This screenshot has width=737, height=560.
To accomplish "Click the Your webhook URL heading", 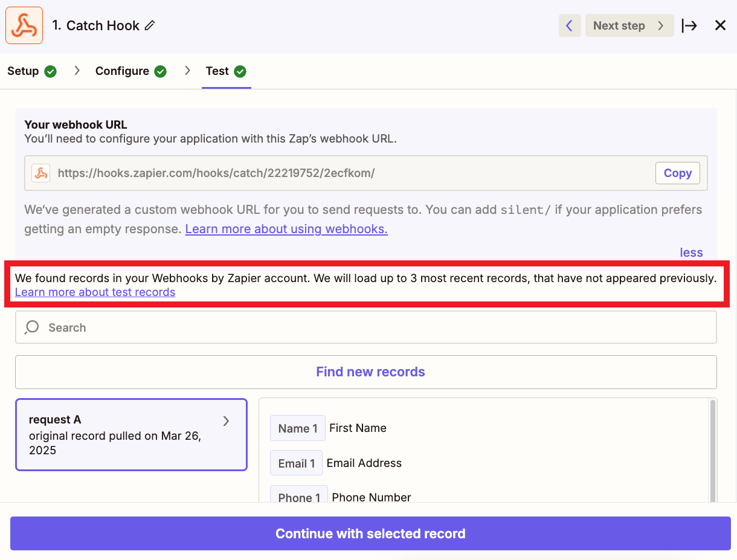I will [x=76, y=125].
